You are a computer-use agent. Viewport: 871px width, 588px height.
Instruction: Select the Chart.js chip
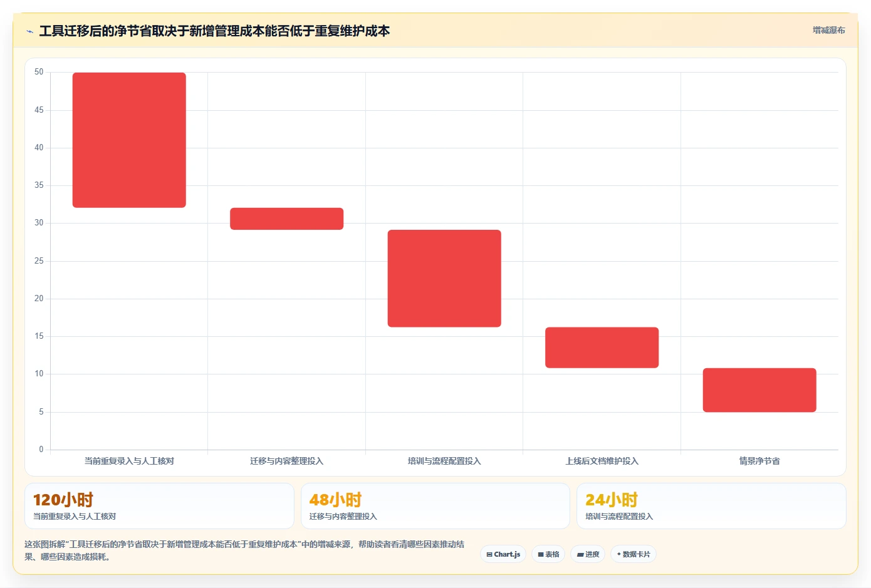tap(503, 554)
